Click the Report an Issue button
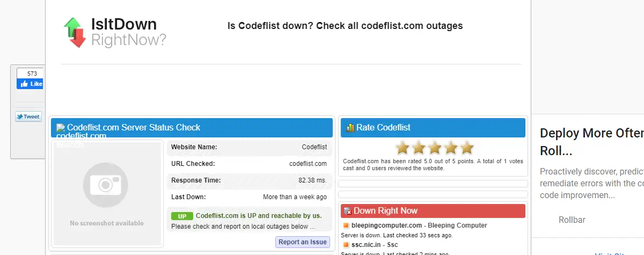The height and width of the screenshot is (255, 644). [x=303, y=242]
